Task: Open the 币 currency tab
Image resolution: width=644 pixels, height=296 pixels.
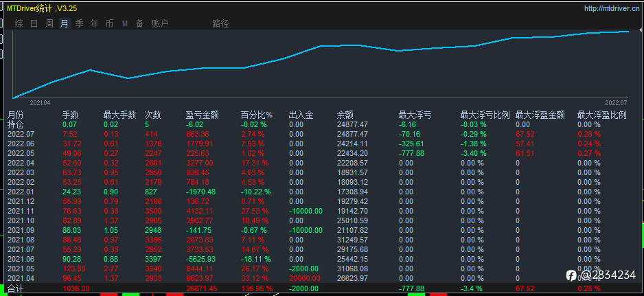Action: (x=110, y=23)
